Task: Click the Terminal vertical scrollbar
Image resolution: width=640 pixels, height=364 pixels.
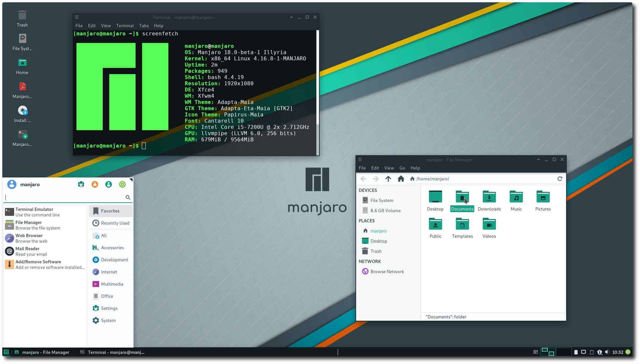Action: 317,92
